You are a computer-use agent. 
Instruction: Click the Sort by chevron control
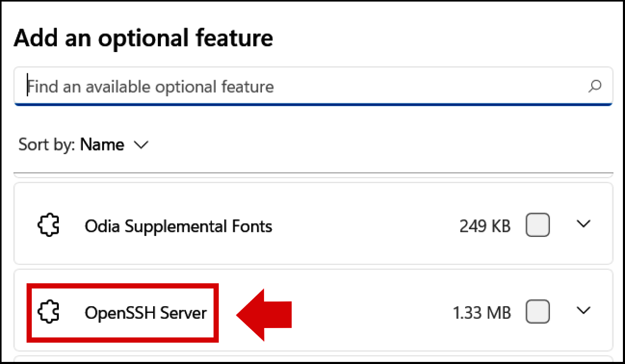coord(141,145)
